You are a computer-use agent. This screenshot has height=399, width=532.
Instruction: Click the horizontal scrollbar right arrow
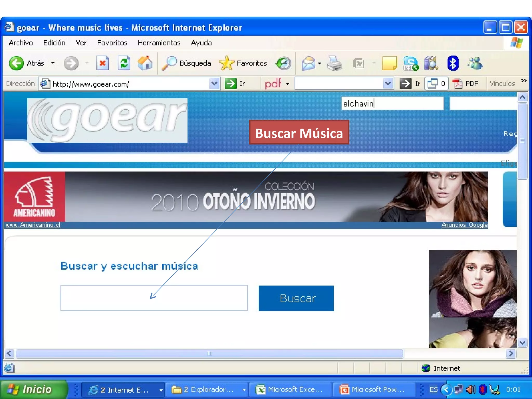511,354
